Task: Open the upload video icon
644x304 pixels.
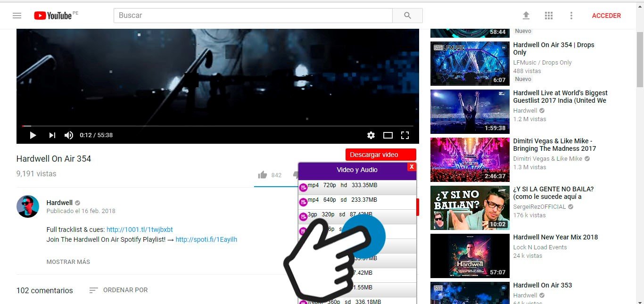Action: point(526,16)
